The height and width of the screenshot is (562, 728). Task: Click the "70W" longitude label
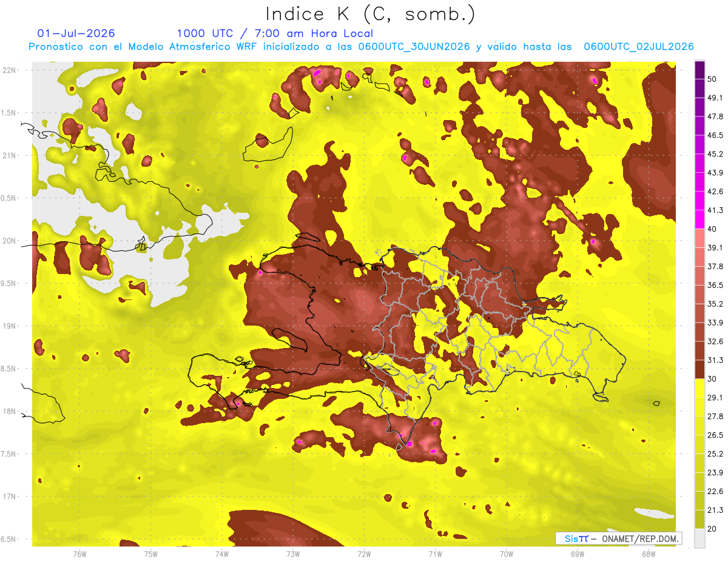[507, 554]
